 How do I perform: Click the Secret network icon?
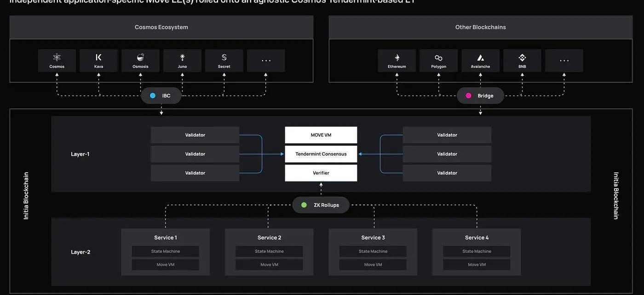224,57
